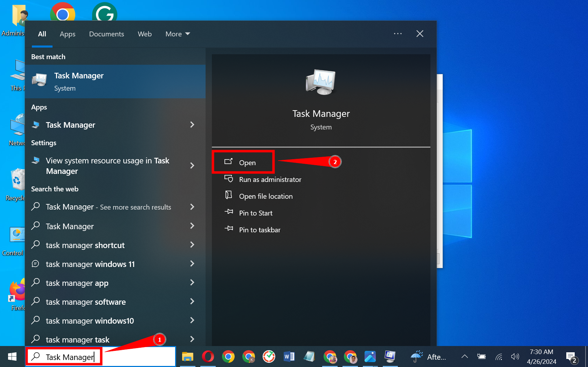Open Microsoft Word from the taskbar
588x367 pixels.
pyautogui.click(x=289, y=357)
